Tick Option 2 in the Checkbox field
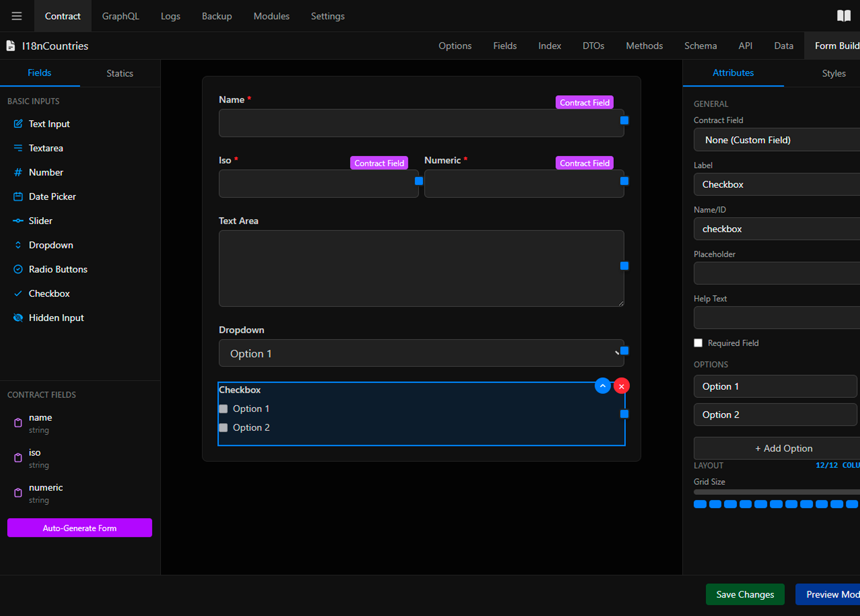The width and height of the screenshot is (860, 616). coord(223,428)
